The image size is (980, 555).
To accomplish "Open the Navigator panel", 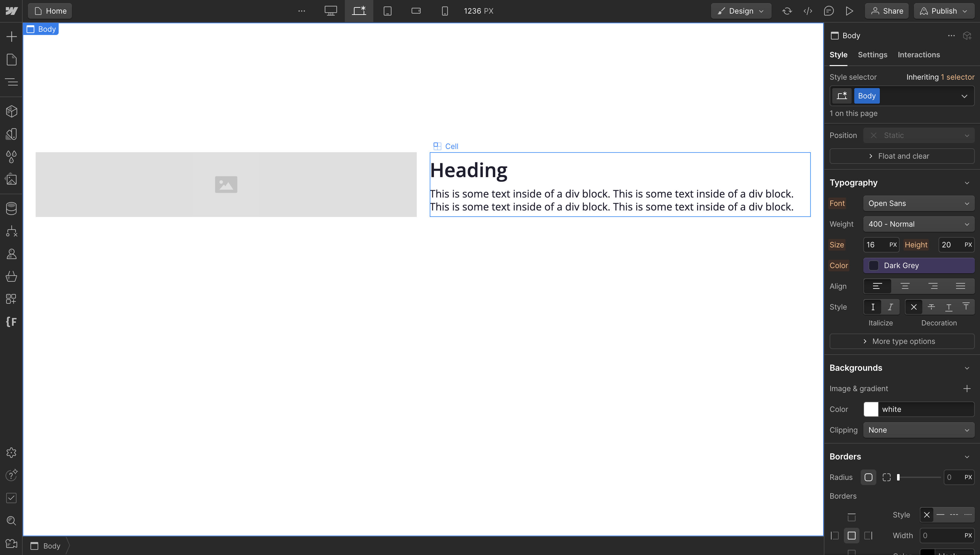I will (x=11, y=82).
